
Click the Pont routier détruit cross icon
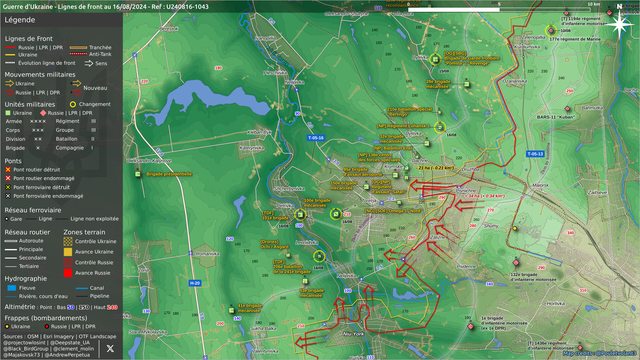tap(8, 169)
